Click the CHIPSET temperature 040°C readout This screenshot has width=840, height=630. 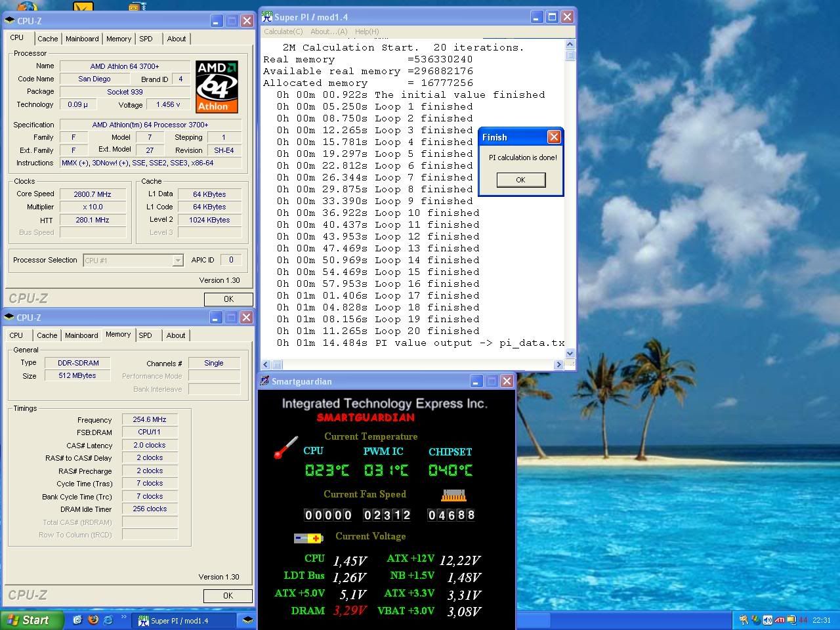pos(450,470)
